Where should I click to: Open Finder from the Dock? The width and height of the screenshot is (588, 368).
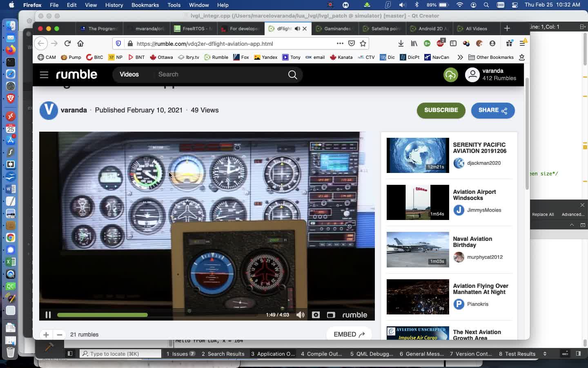11,25
